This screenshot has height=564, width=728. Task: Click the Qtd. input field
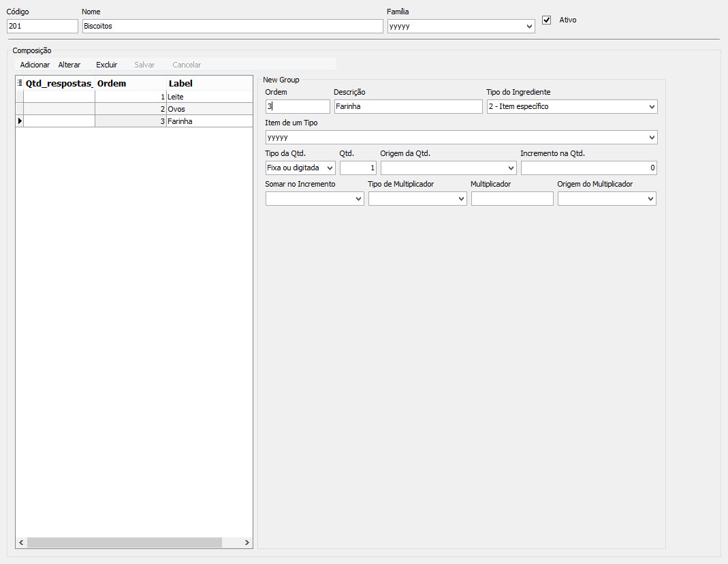[358, 168]
